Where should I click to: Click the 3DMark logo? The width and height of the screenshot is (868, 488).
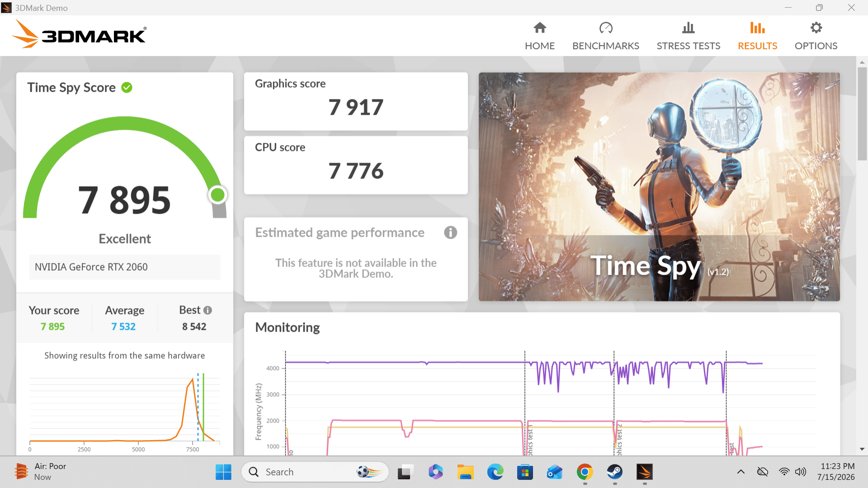point(79,34)
